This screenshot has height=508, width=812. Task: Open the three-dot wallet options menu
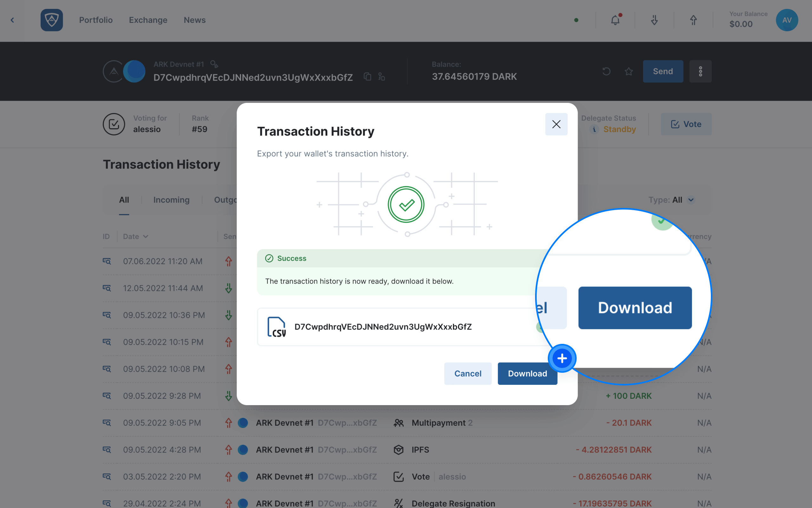pyautogui.click(x=700, y=71)
